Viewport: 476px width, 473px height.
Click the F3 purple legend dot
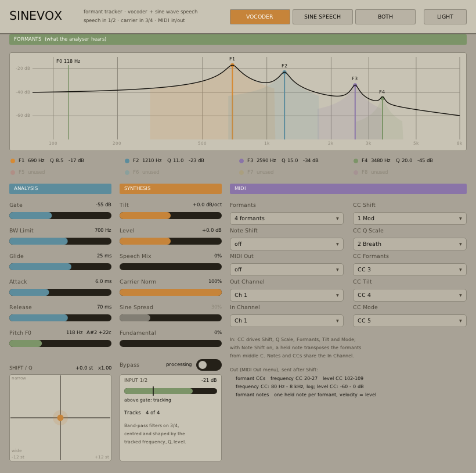(x=241, y=161)
